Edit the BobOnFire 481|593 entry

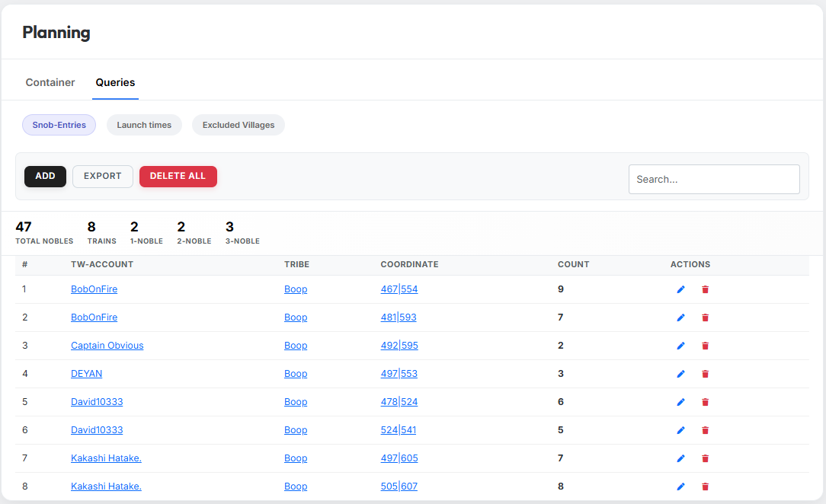coord(680,317)
